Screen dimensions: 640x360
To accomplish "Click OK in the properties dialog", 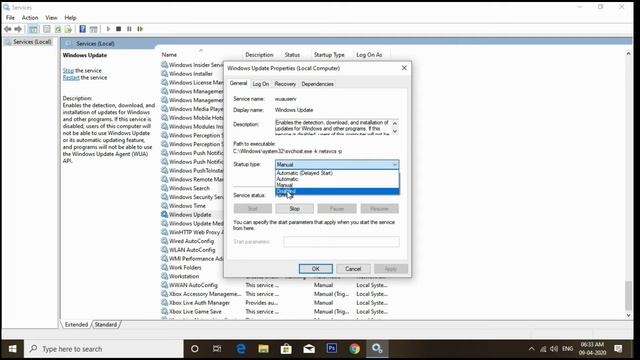I will (316, 269).
